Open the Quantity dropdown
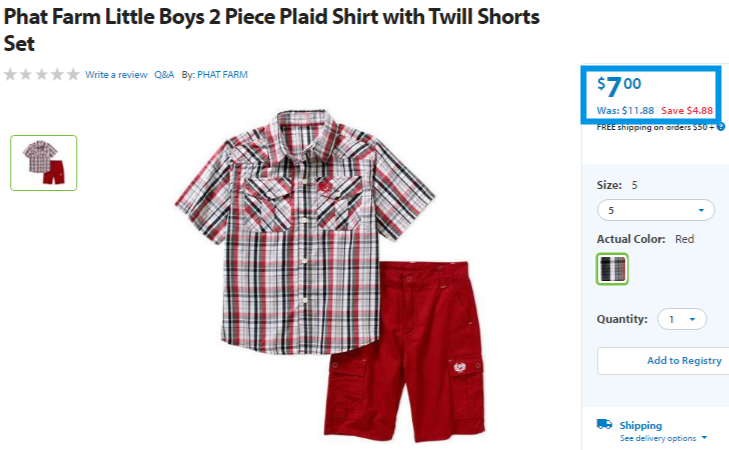 point(682,319)
